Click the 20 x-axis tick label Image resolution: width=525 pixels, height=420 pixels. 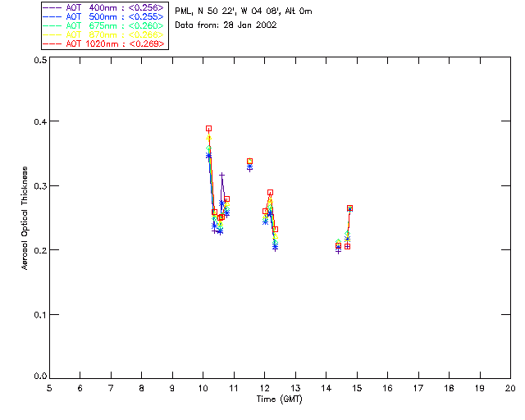click(510, 388)
